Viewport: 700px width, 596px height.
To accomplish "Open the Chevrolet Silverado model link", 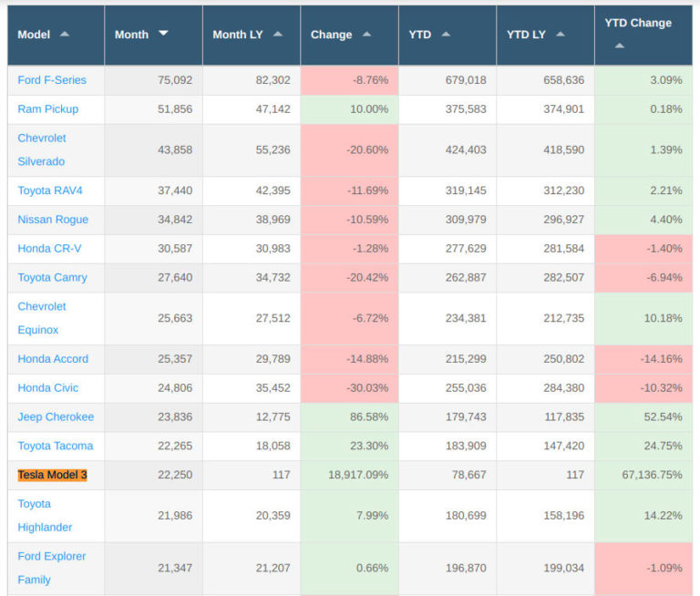I will click(x=42, y=149).
